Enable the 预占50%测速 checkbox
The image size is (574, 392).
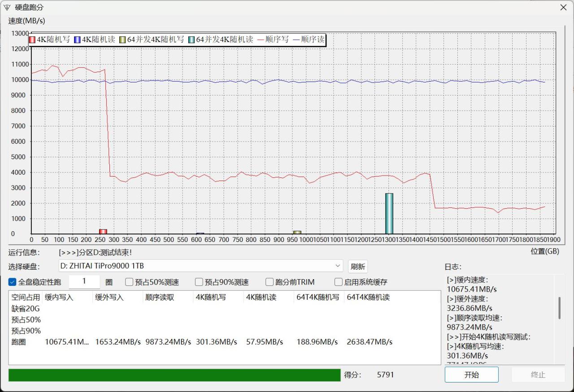click(x=129, y=282)
